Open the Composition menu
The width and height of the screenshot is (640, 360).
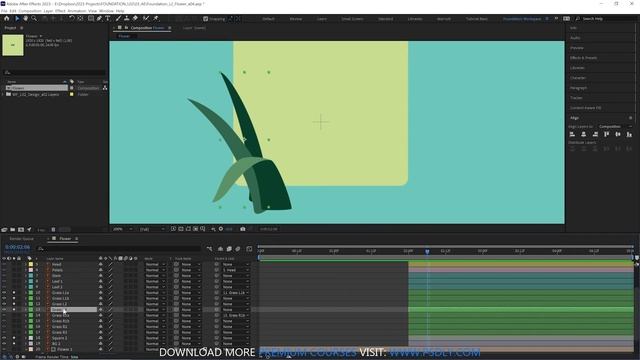point(30,11)
